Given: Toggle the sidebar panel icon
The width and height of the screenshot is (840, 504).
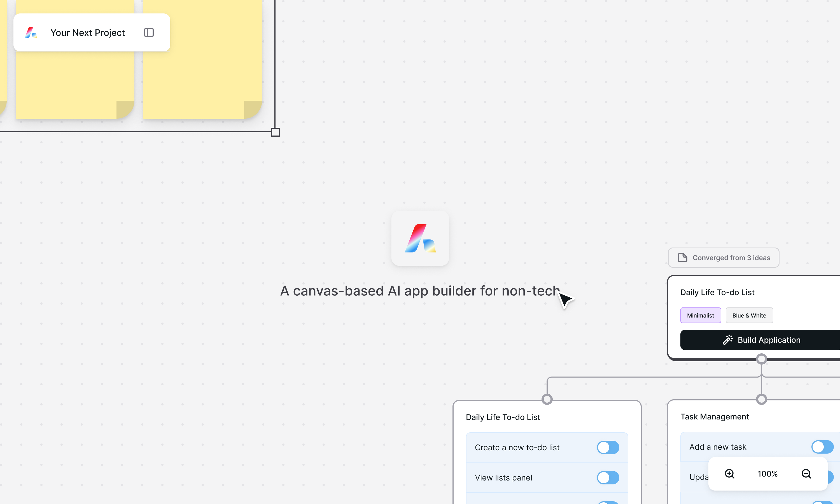Looking at the screenshot, I should [x=149, y=32].
